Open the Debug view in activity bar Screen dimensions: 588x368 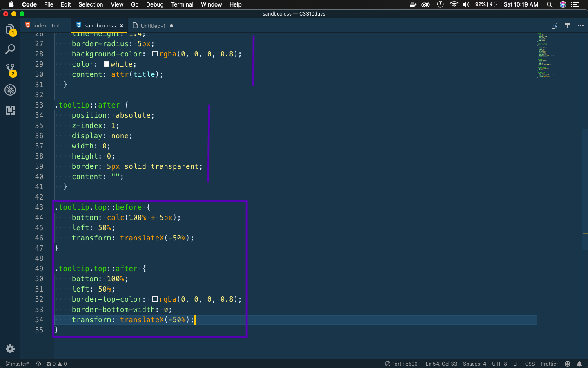pos(10,90)
